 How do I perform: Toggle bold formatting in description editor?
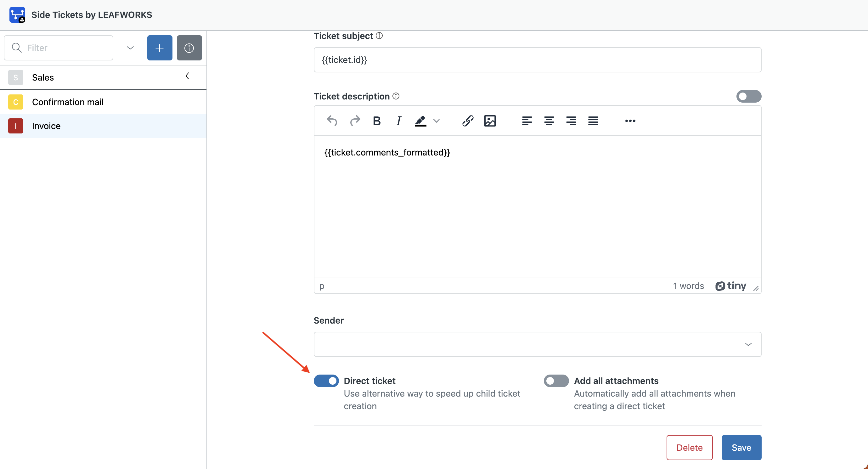377,121
